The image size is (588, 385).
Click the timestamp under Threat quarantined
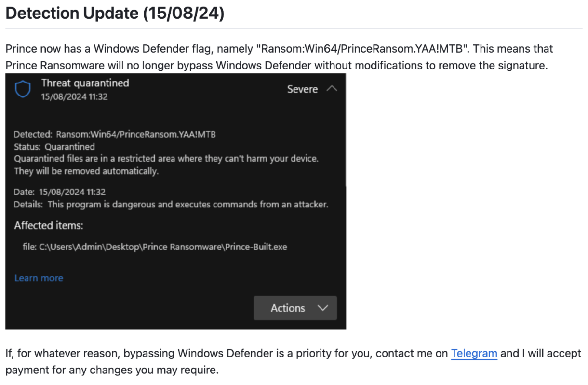click(x=74, y=97)
